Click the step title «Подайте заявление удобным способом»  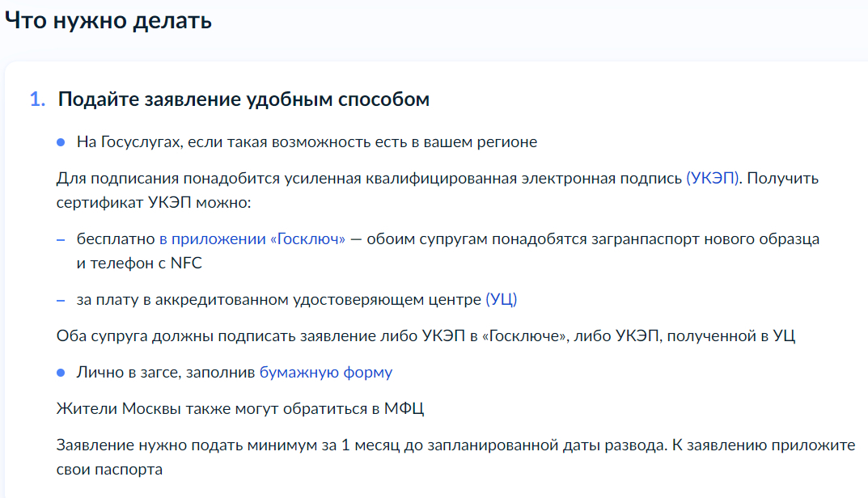coord(243,99)
